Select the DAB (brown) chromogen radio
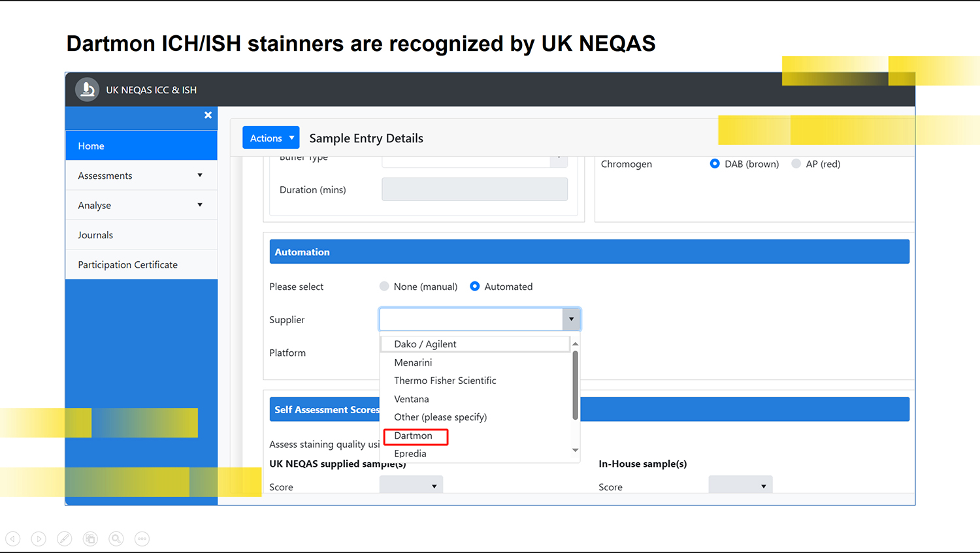980x553 pixels. tap(715, 164)
